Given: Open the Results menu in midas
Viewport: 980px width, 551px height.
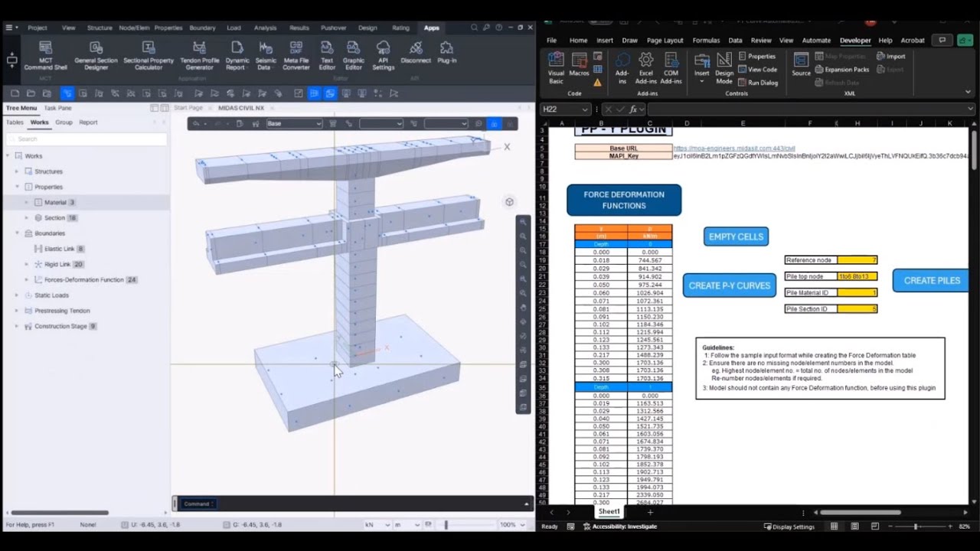Looking at the screenshot, I should point(299,28).
